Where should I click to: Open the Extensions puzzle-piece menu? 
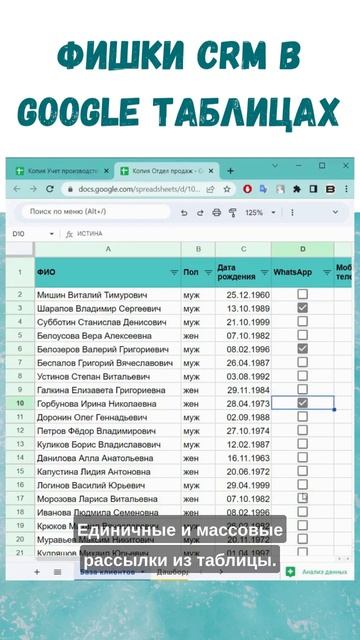tap(297, 189)
